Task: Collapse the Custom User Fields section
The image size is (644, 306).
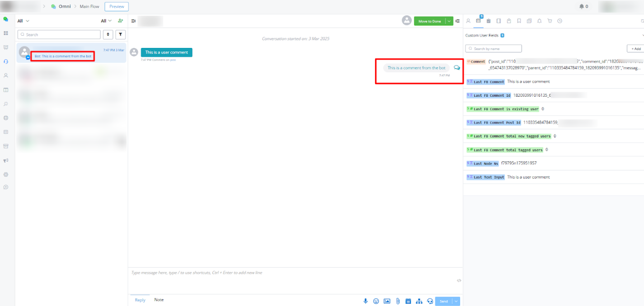Action: [x=642, y=35]
